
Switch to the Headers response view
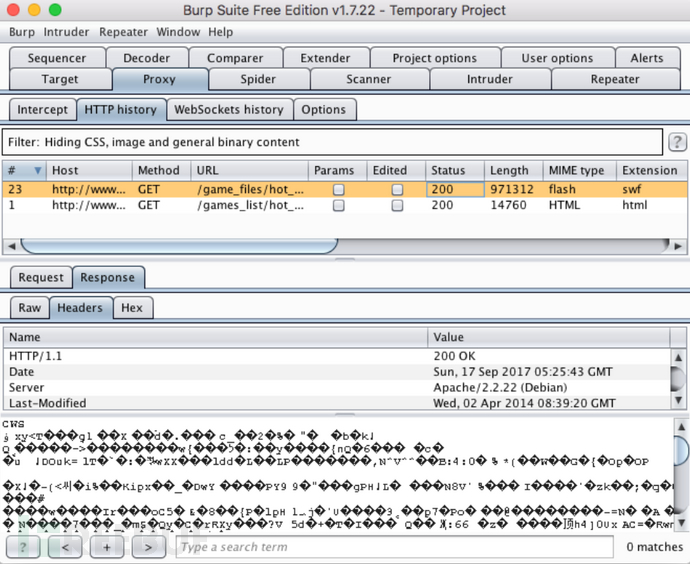click(x=80, y=308)
